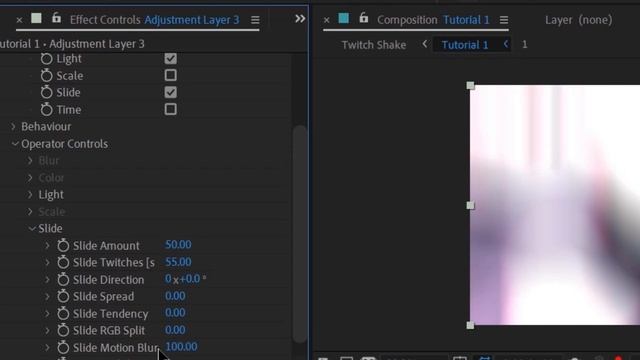Viewport: 640px width, 360px height.
Task: Select Effect Controls Adjustment Layer 3 tab
Action: pos(154,20)
